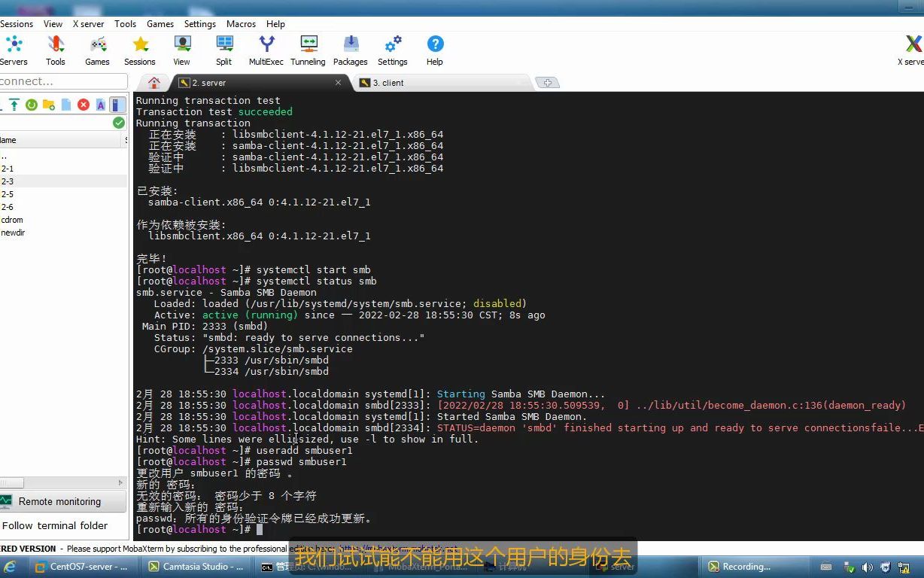Toggle the highlighted SFTP panel view icon
The height and width of the screenshot is (578, 924).
117,105
